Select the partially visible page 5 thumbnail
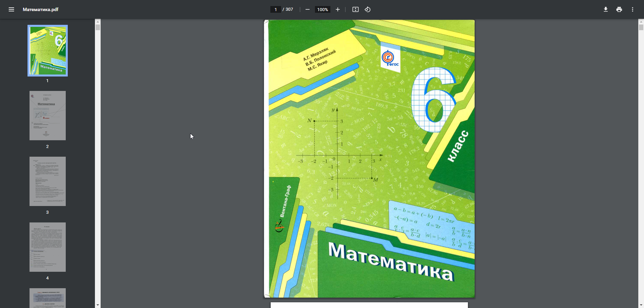The height and width of the screenshot is (308, 644). click(48, 298)
